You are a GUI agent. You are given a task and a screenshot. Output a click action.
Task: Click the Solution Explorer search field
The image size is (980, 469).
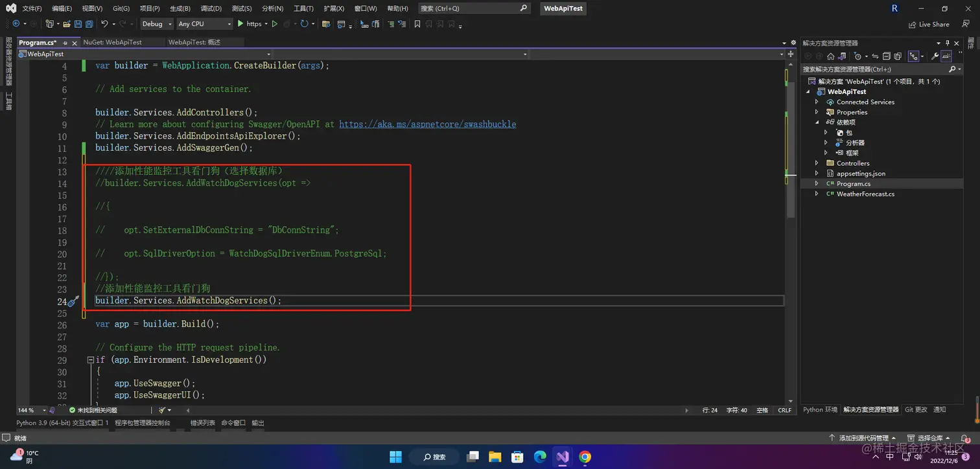click(x=881, y=69)
